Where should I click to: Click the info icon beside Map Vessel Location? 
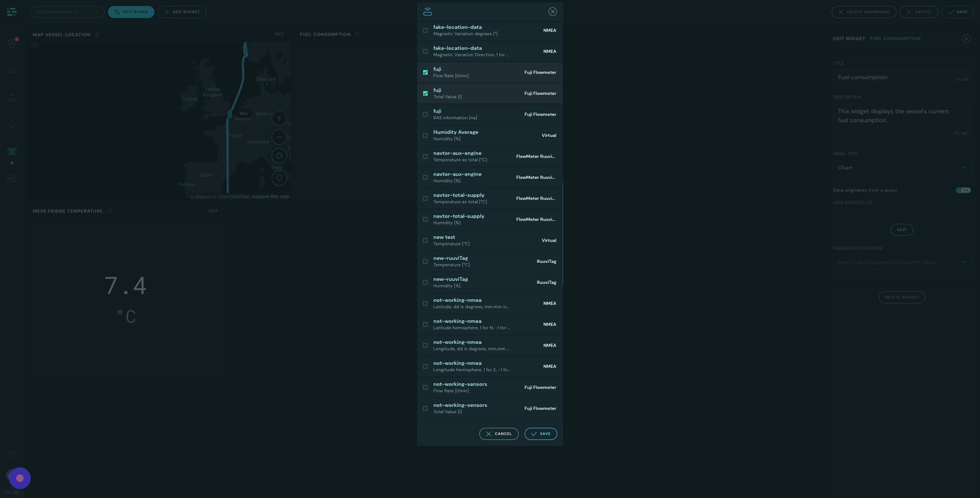pos(97,34)
